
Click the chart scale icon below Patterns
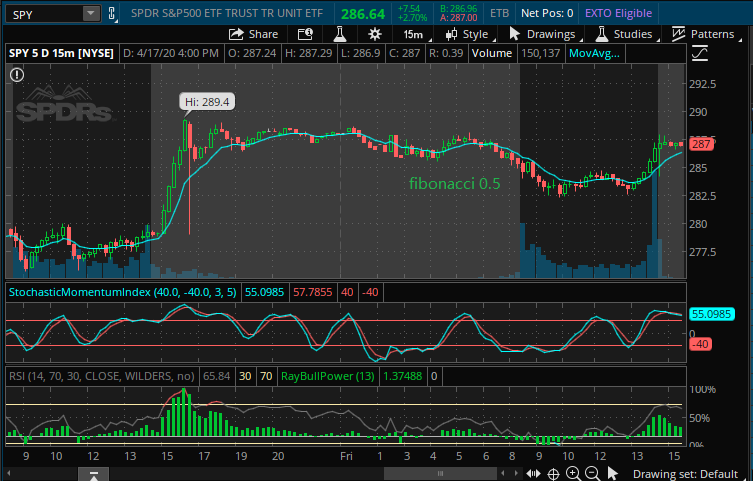pos(700,53)
